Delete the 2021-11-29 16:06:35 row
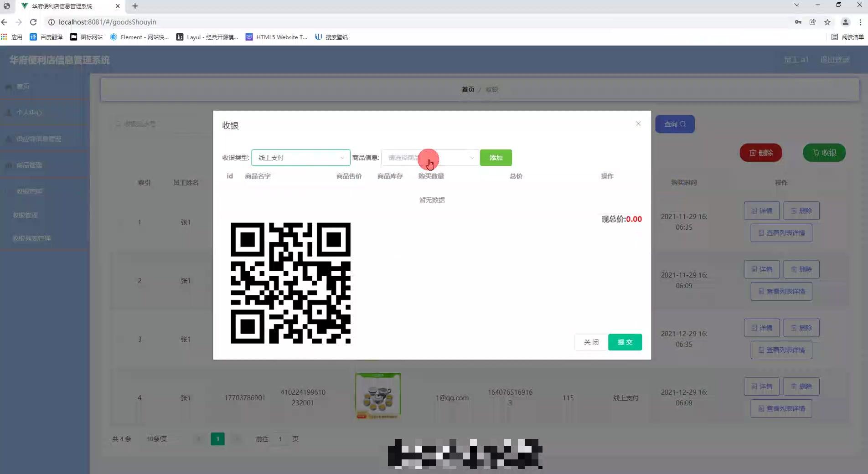 click(x=801, y=211)
